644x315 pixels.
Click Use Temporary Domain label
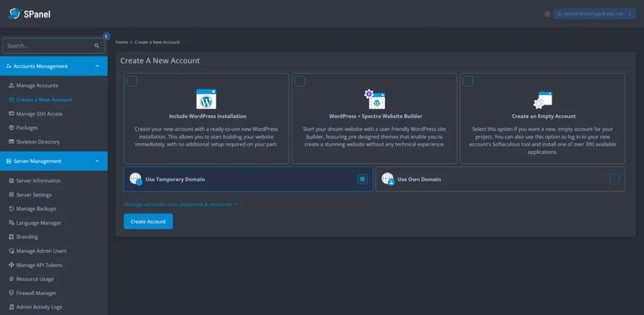175,179
